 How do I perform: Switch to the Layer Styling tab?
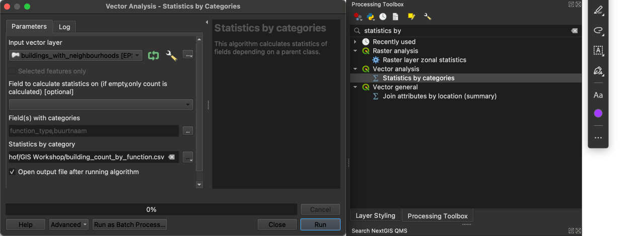pyautogui.click(x=375, y=215)
